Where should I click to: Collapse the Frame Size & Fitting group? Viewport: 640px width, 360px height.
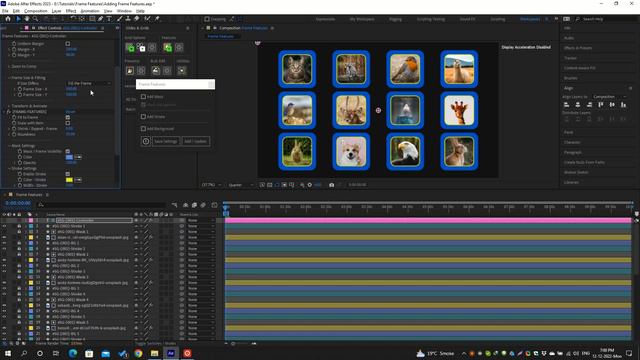tap(9, 78)
